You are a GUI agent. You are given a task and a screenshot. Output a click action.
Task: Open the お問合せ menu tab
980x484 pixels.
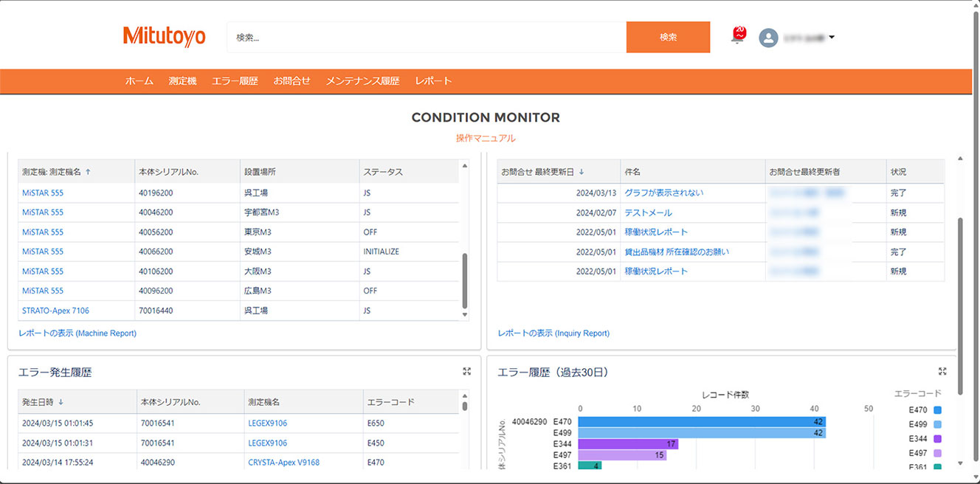(x=291, y=81)
